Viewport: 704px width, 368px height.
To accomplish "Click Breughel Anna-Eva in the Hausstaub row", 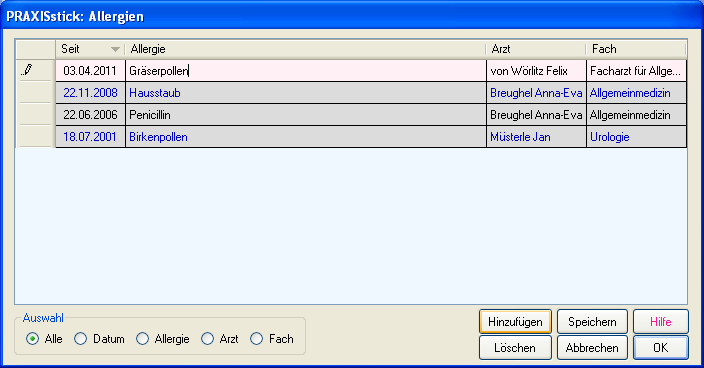I will [536, 93].
